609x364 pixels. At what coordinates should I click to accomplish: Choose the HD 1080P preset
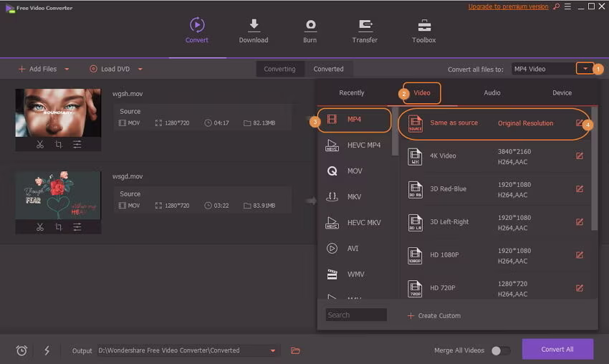tap(495, 255)
